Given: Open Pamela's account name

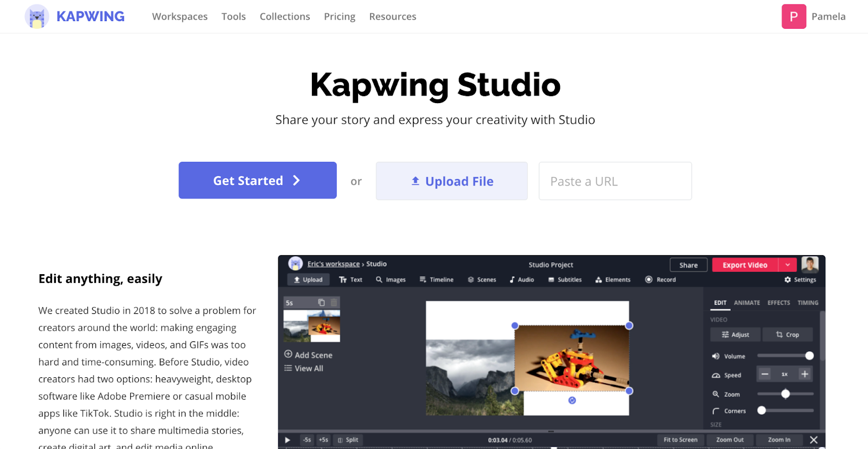Looking at the screenshot, I should (828, 17).
